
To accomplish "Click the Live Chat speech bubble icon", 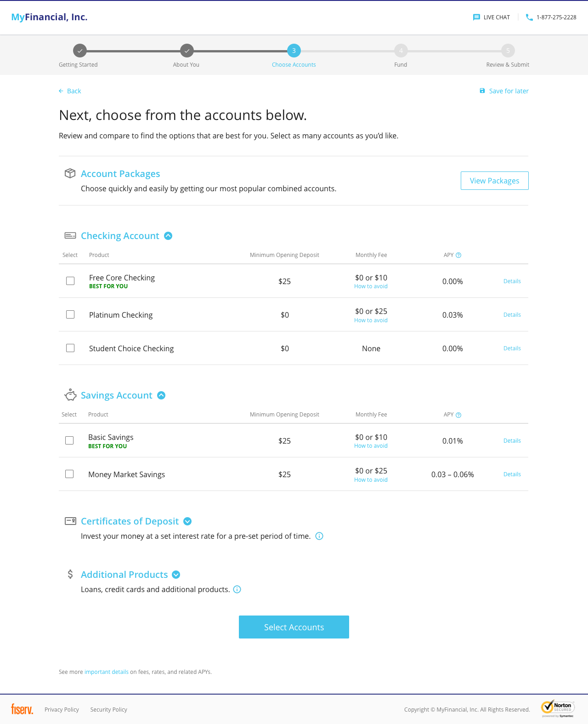I will tap(476, 17).
